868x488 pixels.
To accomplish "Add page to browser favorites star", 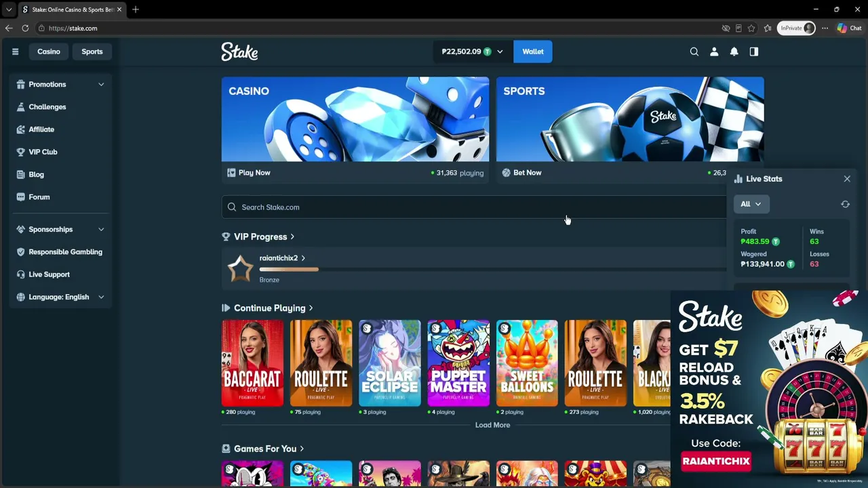I will pyautogui.click(x=751, y=28).
